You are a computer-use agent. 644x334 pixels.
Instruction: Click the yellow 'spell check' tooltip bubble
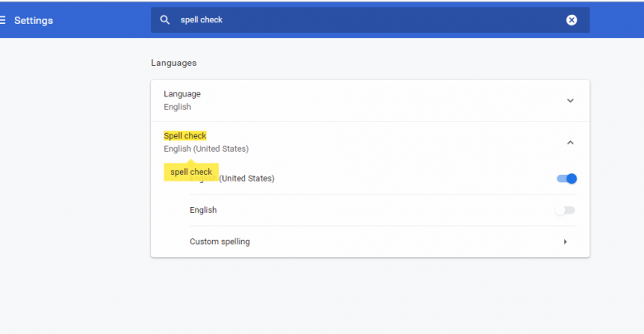click(x=191, y=172)
